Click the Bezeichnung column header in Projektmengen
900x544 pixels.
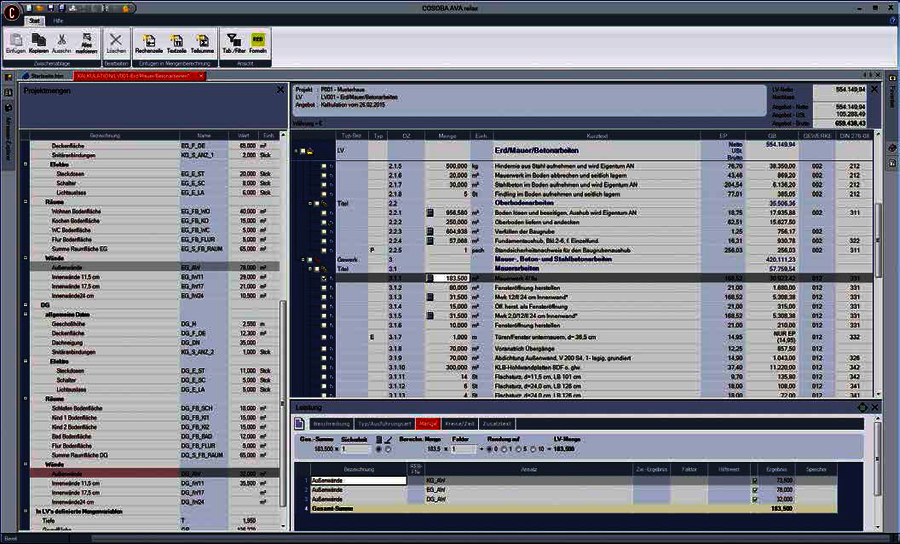[105, 135]
